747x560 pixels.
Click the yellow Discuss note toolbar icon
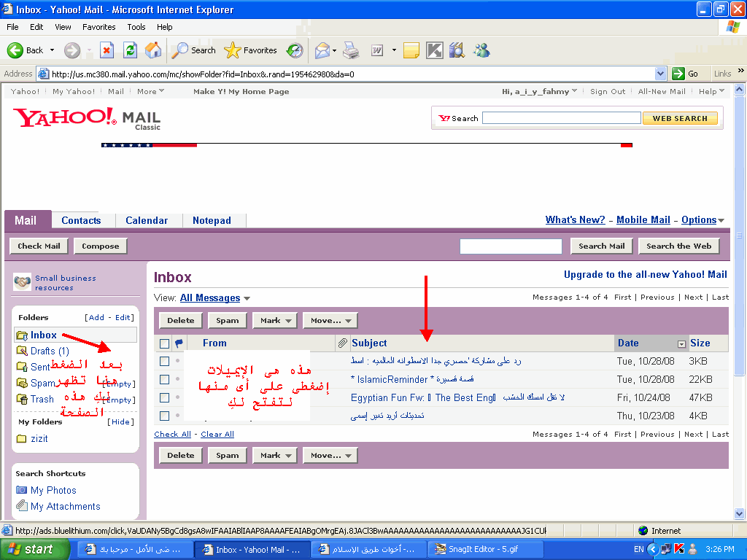pyautogui.click(x=411, y=50)
